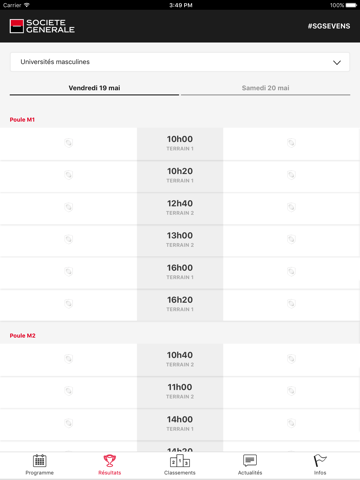Tap left team placeholder for 10h00 match

click(68, 143)
